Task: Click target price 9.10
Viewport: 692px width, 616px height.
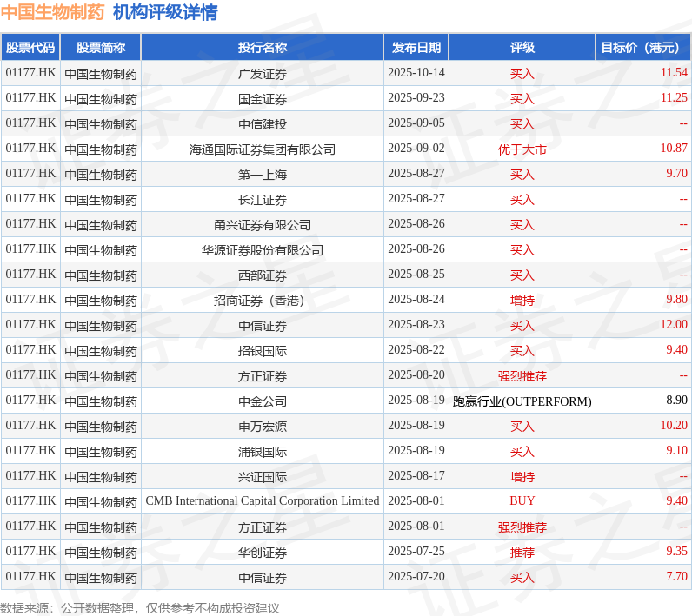Action: point(676,450)
